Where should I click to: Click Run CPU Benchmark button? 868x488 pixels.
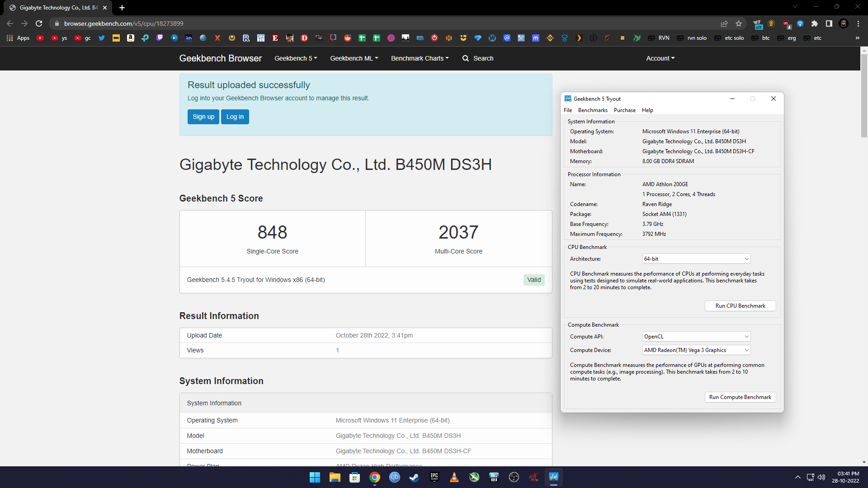pyautogui.click(x=741, y=306)
